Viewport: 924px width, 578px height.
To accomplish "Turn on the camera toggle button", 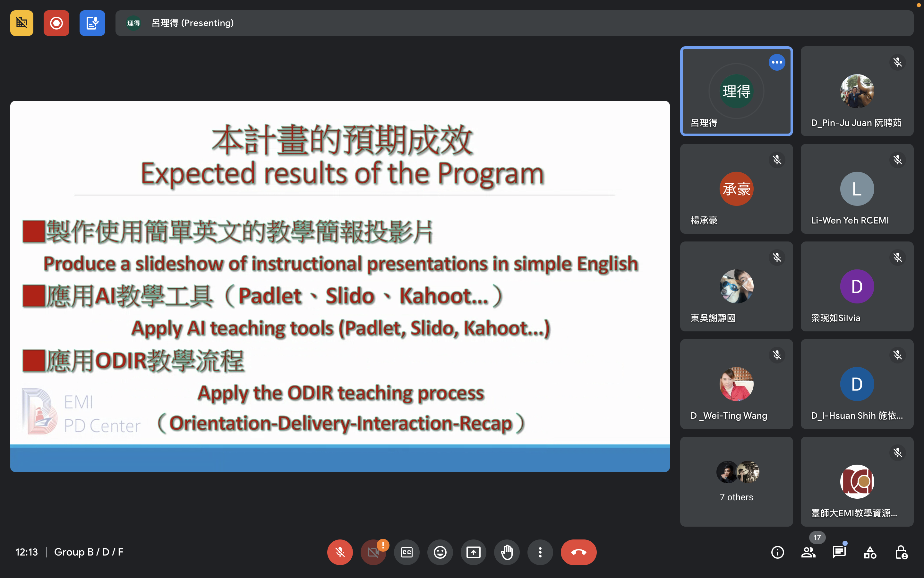I will click(373, 552).
